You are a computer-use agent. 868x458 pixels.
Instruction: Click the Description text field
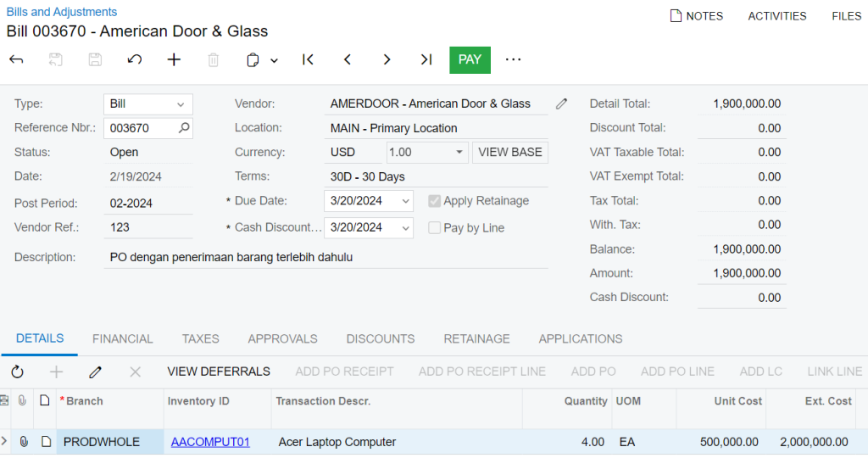pos(326,258)
